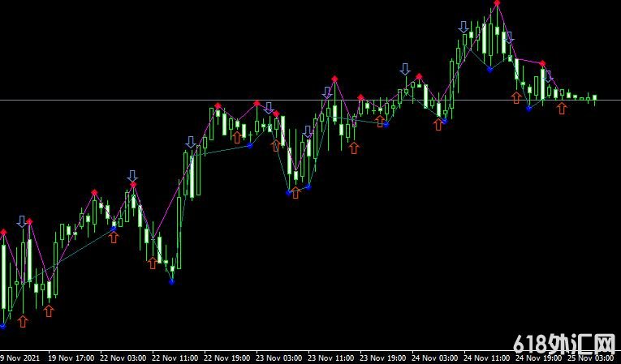Click the "23 Nov 11:00" time axis label

coord(332,358)
